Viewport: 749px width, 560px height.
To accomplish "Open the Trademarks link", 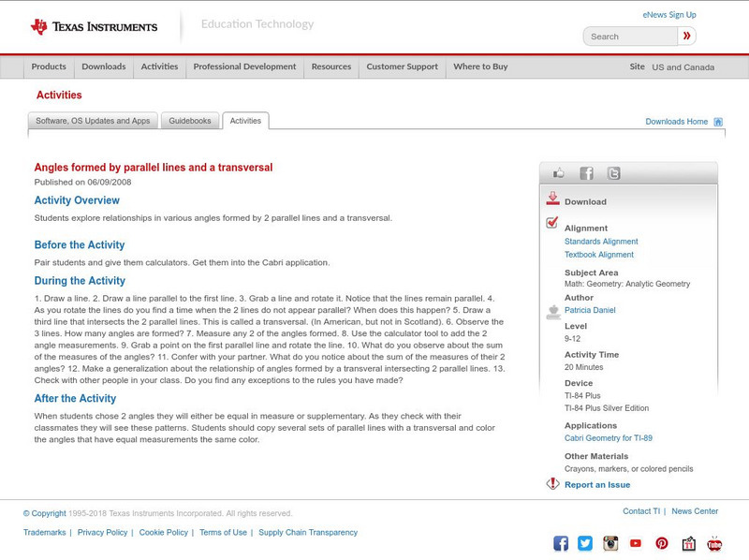I will point(44,532).
